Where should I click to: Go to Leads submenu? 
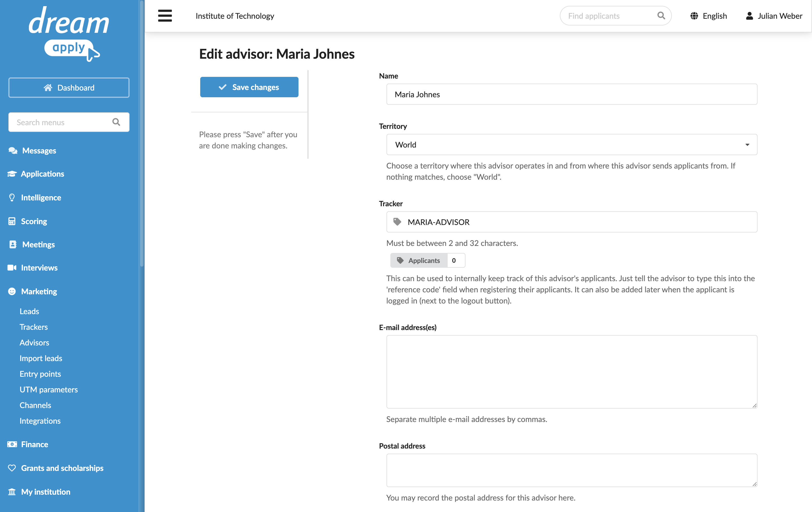(29, 311)
